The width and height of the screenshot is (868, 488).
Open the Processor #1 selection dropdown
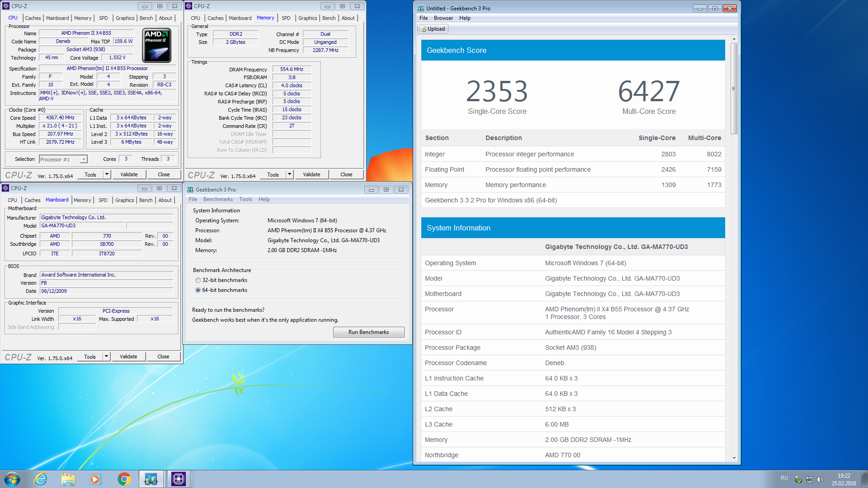click(x=63, y=159)
